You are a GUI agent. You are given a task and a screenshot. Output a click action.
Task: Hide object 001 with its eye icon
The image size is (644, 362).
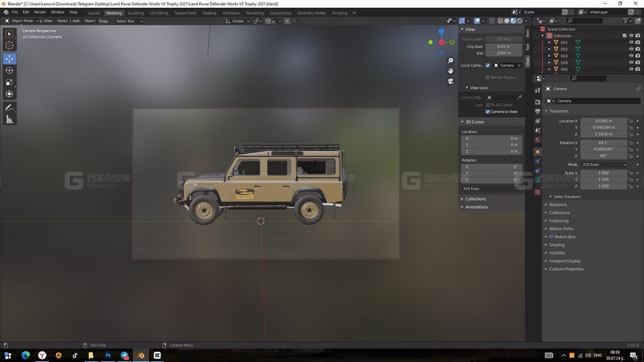click(631, 42)
